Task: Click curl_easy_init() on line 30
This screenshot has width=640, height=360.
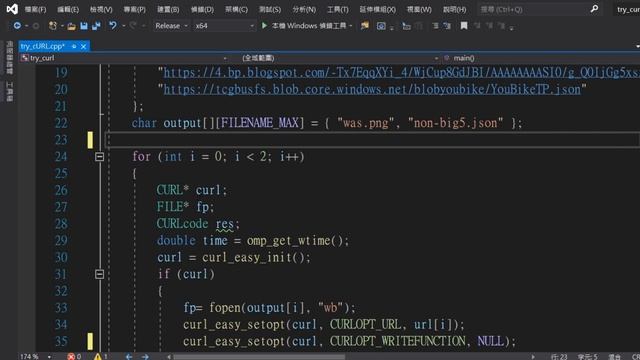Action: (x=253, y=258)
